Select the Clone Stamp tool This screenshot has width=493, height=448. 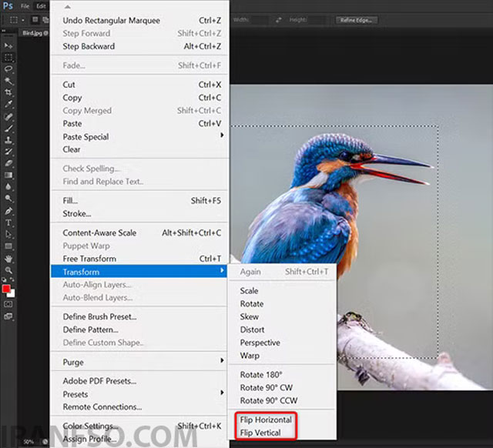[8, 140]
